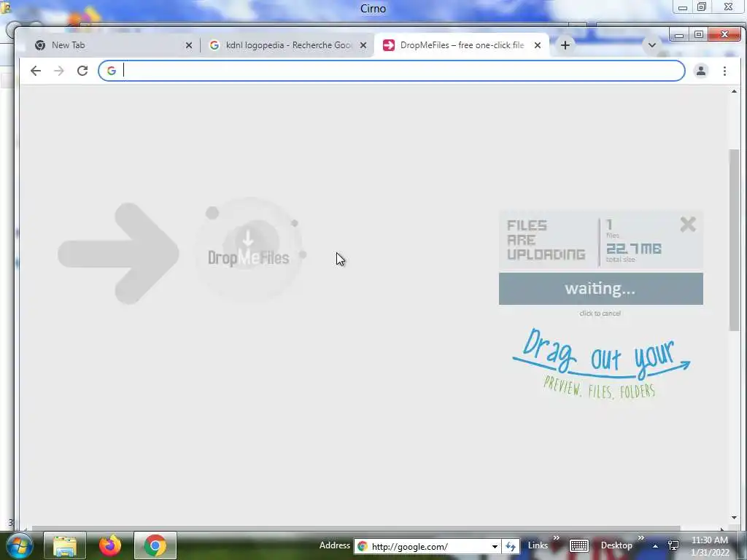Restore the outer Cirno window
This screenshot has width=747, height=560.
702,7
